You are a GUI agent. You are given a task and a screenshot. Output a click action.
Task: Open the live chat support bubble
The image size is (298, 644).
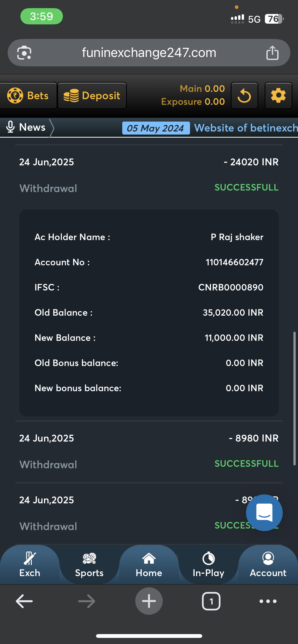(264, 513)
